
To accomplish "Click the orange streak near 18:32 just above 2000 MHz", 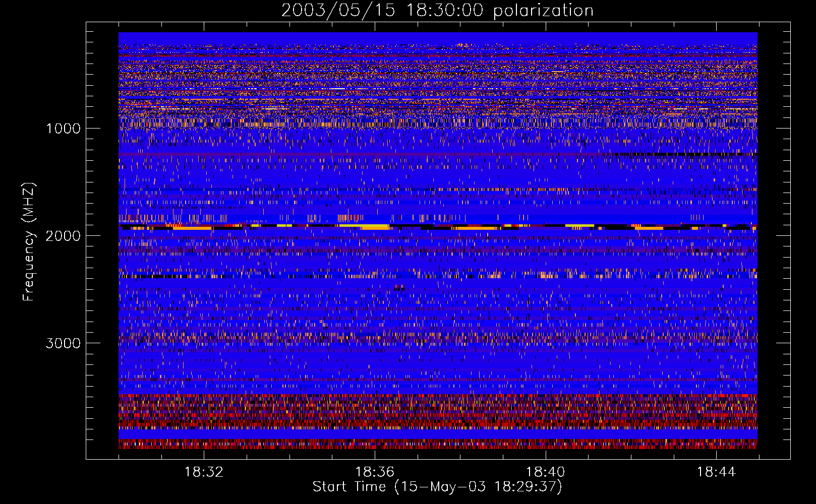I will (192, 228).
